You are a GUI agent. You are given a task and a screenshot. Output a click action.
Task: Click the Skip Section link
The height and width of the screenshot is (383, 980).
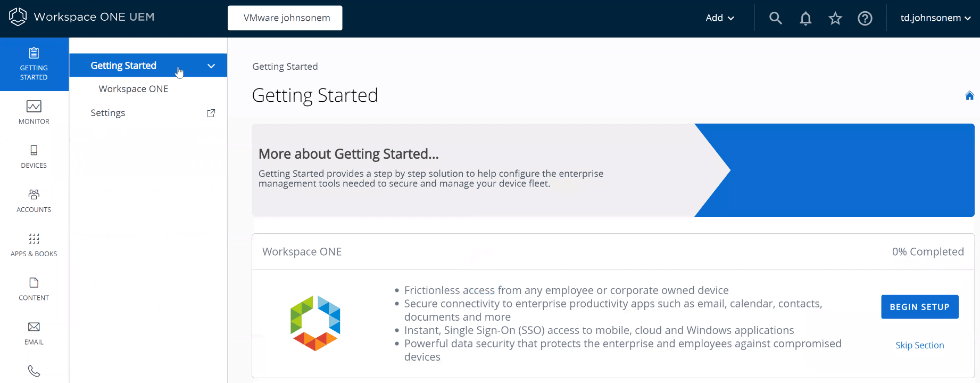pos(919,345)
